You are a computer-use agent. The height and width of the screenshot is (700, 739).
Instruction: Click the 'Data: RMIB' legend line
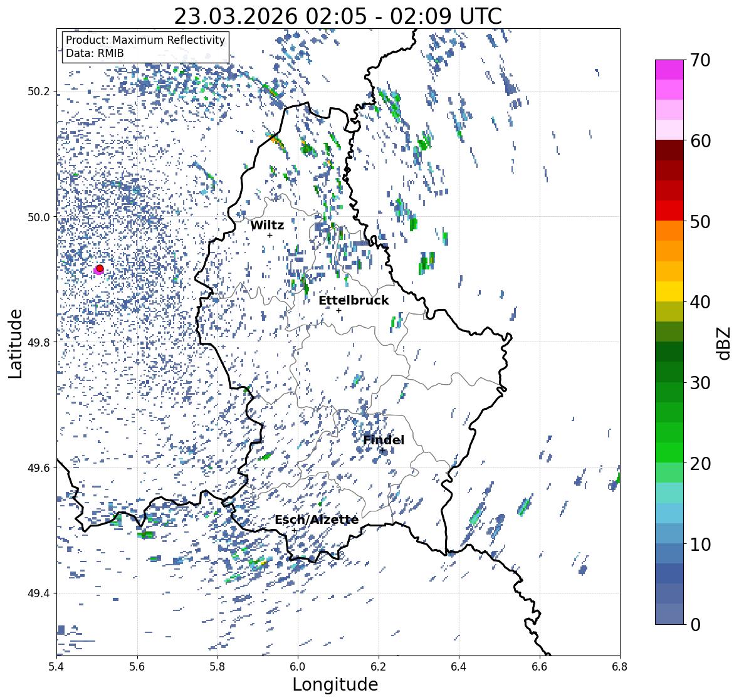[x=95, y=53]
